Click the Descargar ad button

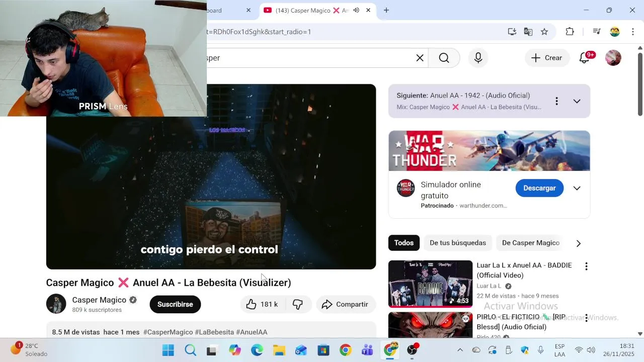539,188
